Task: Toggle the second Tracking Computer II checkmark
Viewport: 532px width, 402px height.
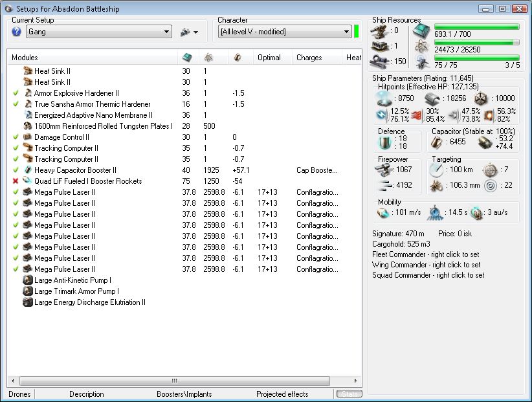Action: (16, 159)
